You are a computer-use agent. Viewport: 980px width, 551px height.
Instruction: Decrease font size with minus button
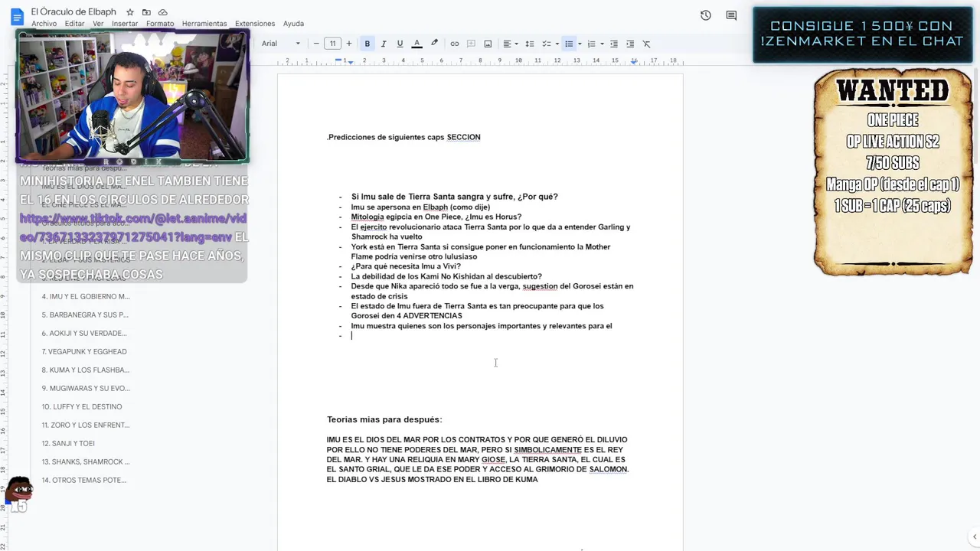(x=316, y=44)
